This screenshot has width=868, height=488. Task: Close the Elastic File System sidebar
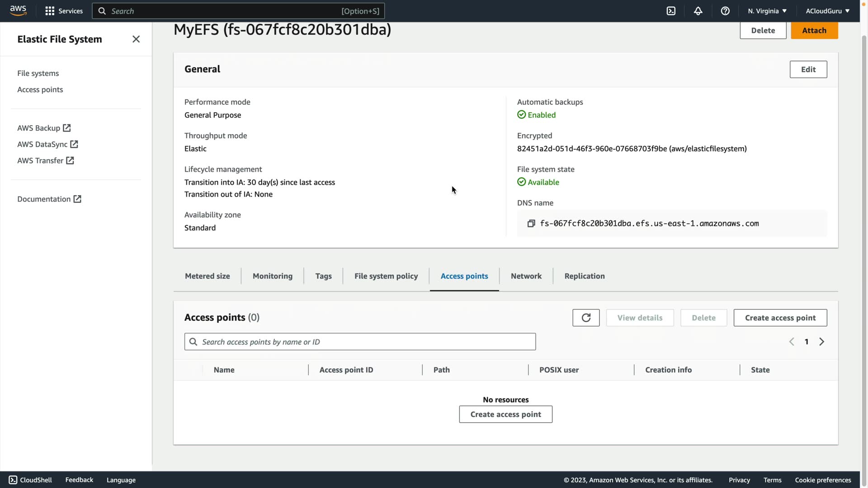136,39
